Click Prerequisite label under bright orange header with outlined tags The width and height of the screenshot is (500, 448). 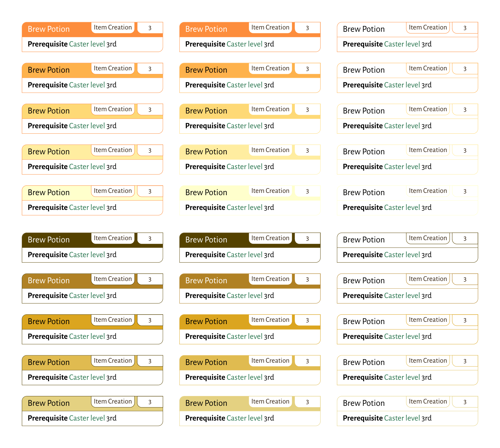tap(48, 44)
